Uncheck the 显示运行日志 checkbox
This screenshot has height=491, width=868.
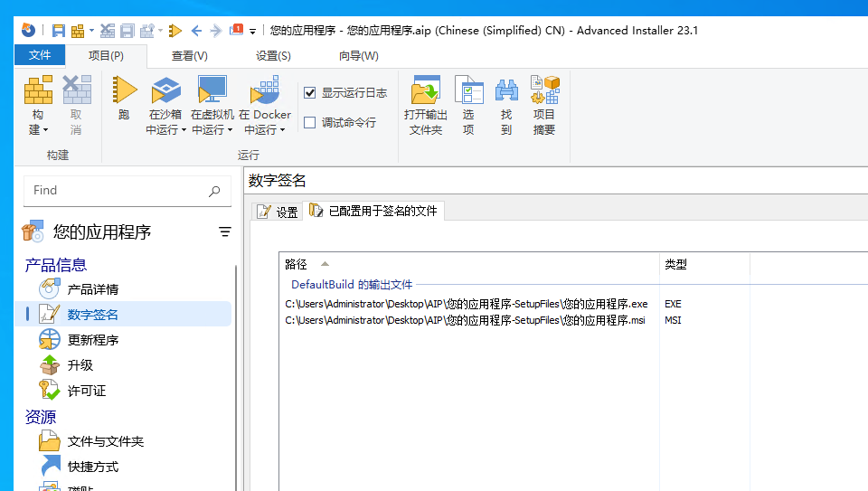[x=310, y=92]
